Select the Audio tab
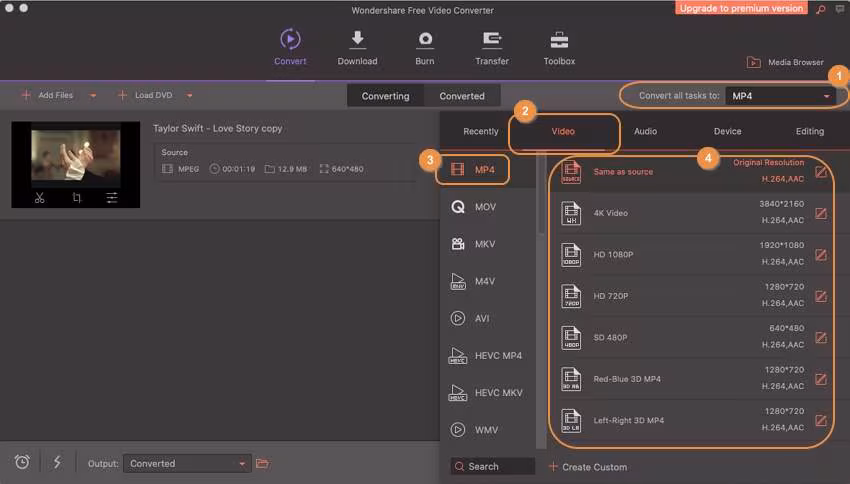The image size is (850, 484). click(x=645, y=131)
